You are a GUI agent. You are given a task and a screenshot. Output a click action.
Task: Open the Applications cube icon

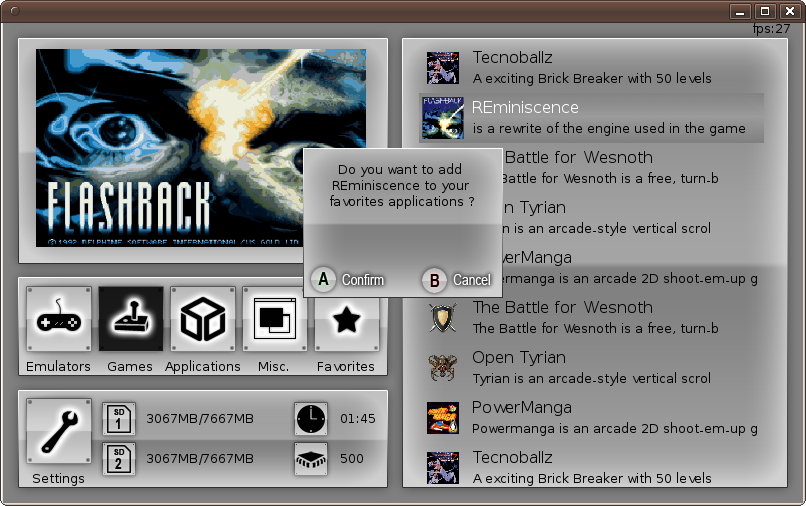click(x=202, y=319)
